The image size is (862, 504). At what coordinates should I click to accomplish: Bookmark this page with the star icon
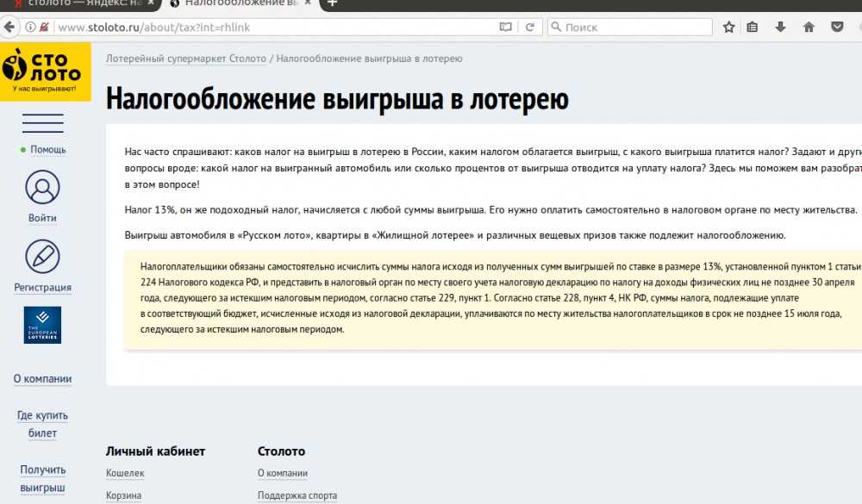point(729,27)
